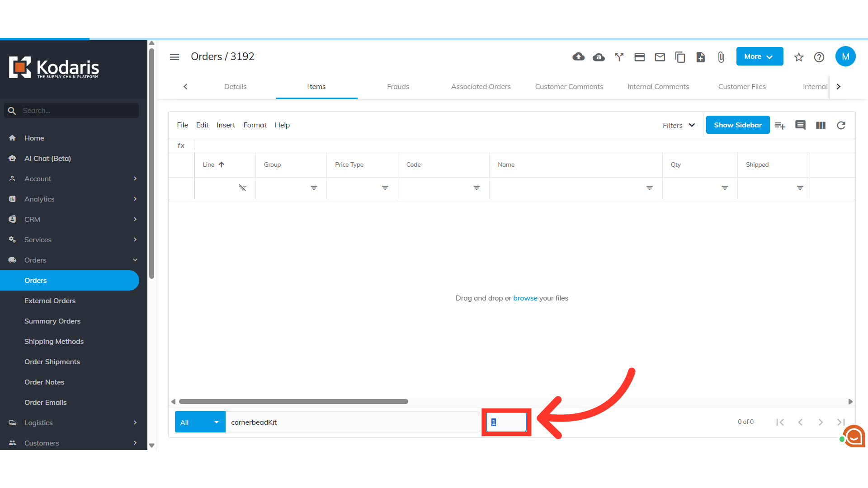868x488 pixels.
Task: Open the All search type dropdown
Action: click(x=200, y=422)
